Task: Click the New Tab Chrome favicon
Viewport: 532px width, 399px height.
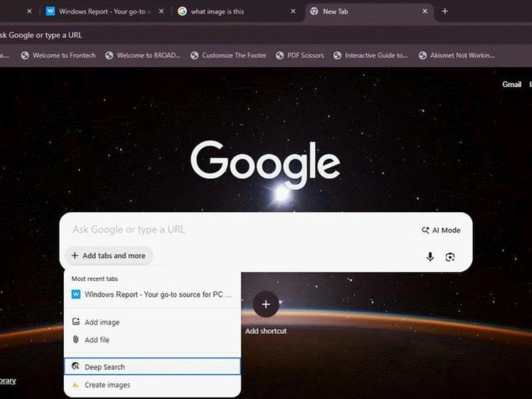Action: (314, 11)
